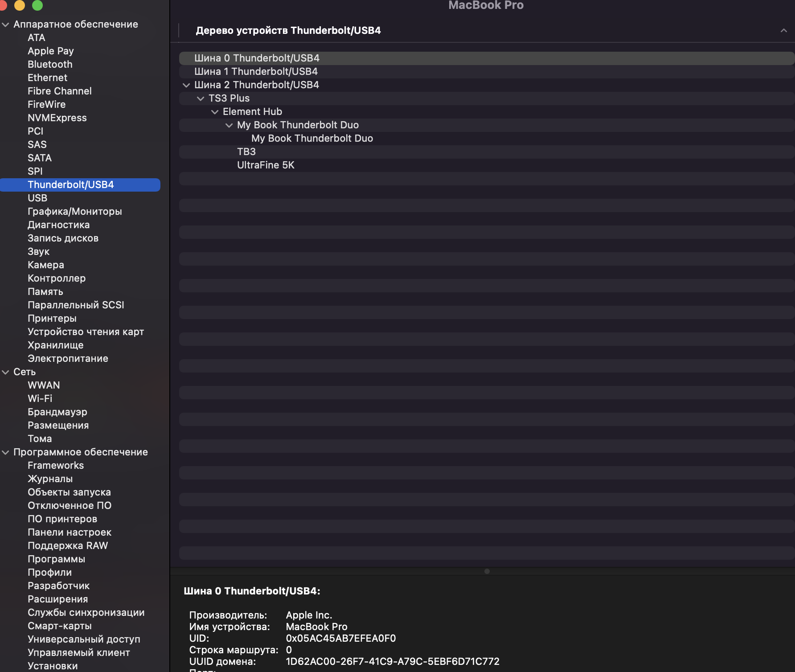Open USB in the sidebar
The height and width of the screenshot is (672, 795).
pos(37,198)
